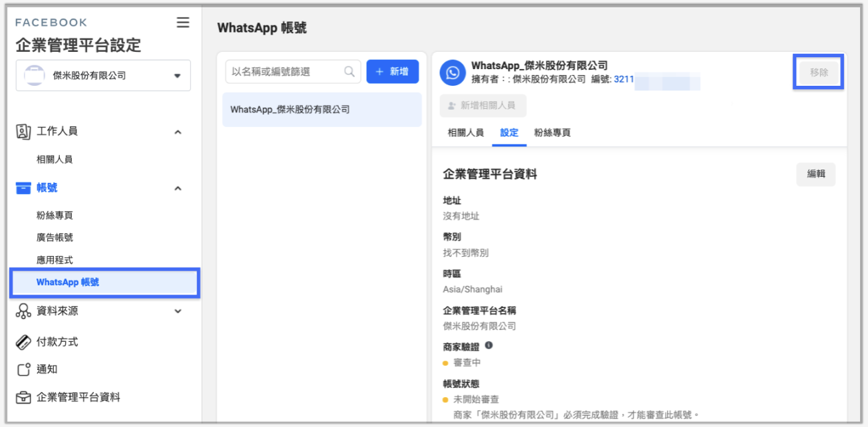Collapse the 工作人員 section chevron
868x427 pixels.
(x=178, y=132)
